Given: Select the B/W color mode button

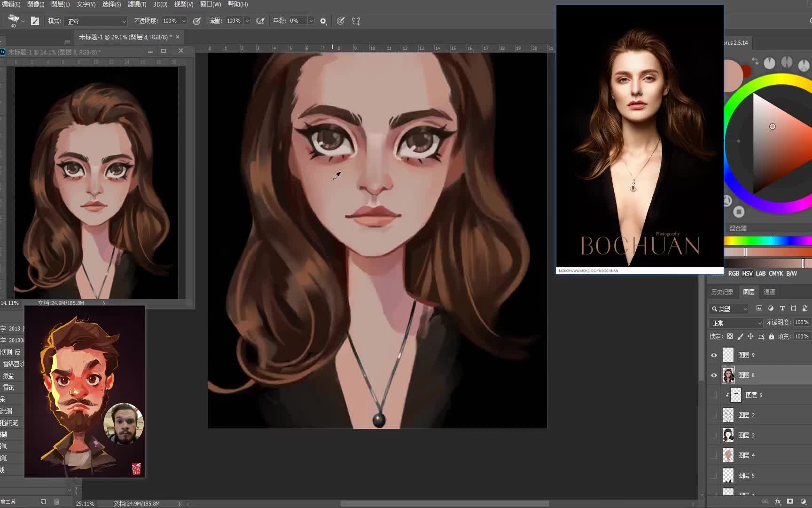Looking at the screenshot, I should (792, 273).
